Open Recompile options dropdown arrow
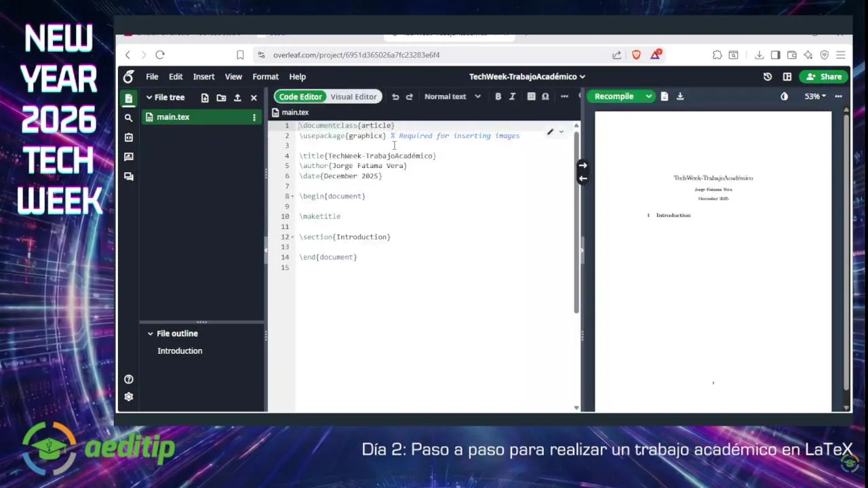 tap(649, 96)
